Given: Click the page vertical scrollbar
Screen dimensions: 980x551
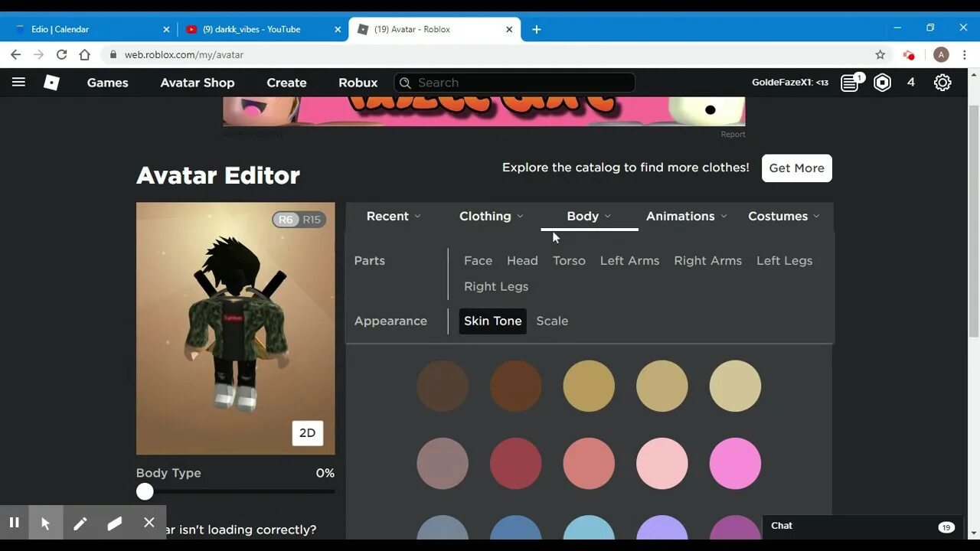Looking at the screenshot, I should pyautogui.click(x=974, y=222).
